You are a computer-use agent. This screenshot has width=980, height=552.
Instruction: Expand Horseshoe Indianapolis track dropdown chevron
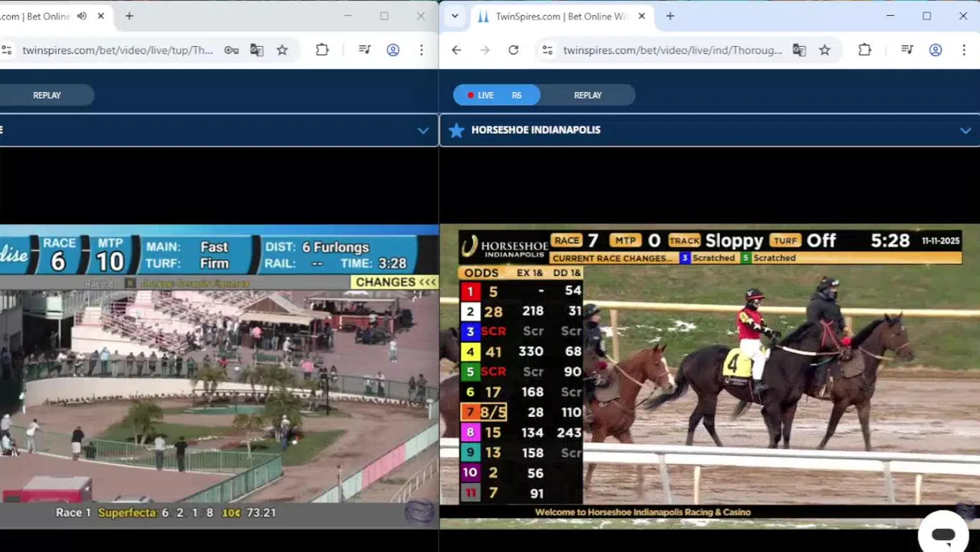[x=965, y=130]
